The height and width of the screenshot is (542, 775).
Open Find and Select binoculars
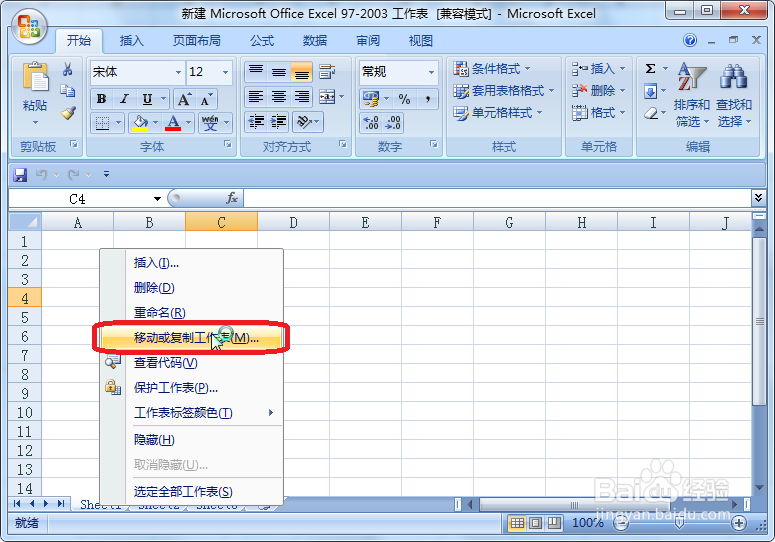733,94
